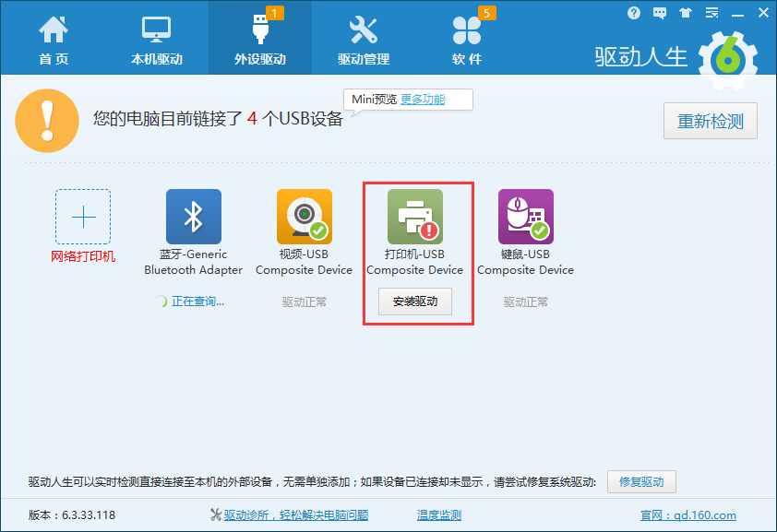Click the 蓝牙-Generic Bluetooth Adapter label
This screenshot has width=777, height=532.
coord(193,262)
